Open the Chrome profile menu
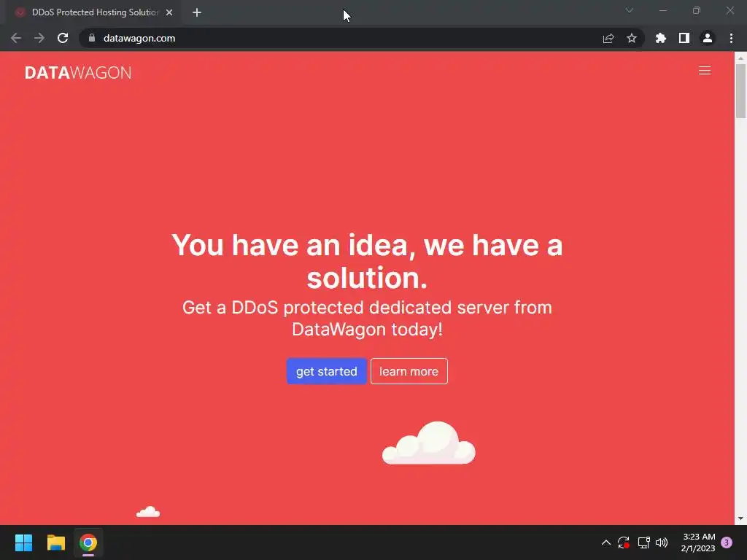 click(708, 38)
